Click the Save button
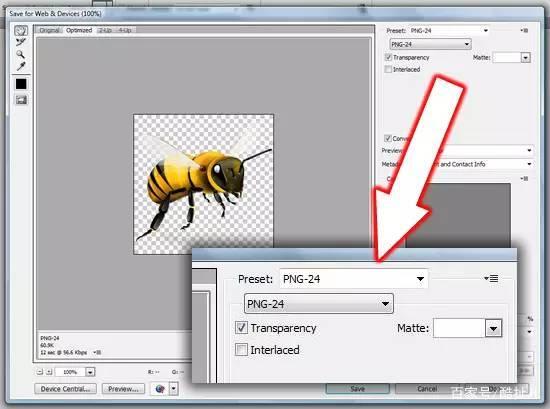 (357, 389)
